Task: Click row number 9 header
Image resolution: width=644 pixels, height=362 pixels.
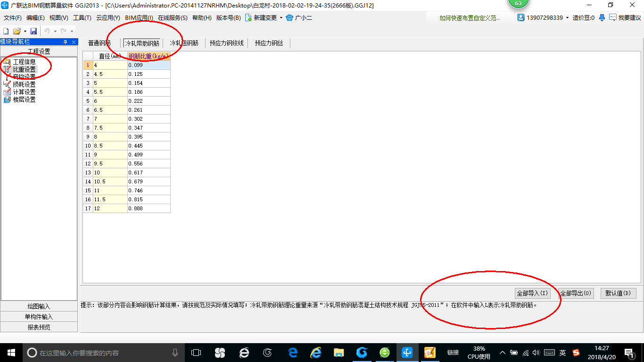Action: pyautogui.click(x=88, y=137)
